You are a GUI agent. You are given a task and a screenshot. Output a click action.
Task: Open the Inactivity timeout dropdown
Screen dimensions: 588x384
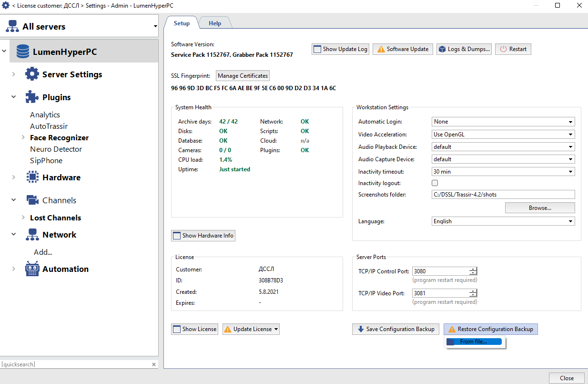coord(570,172)
